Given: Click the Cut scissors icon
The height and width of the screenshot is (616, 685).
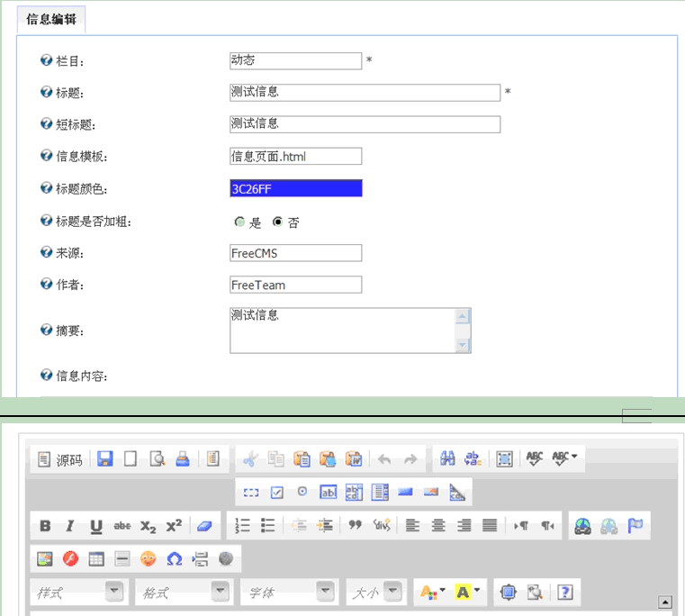Looking at the screenshot, I should coord(250,459).
